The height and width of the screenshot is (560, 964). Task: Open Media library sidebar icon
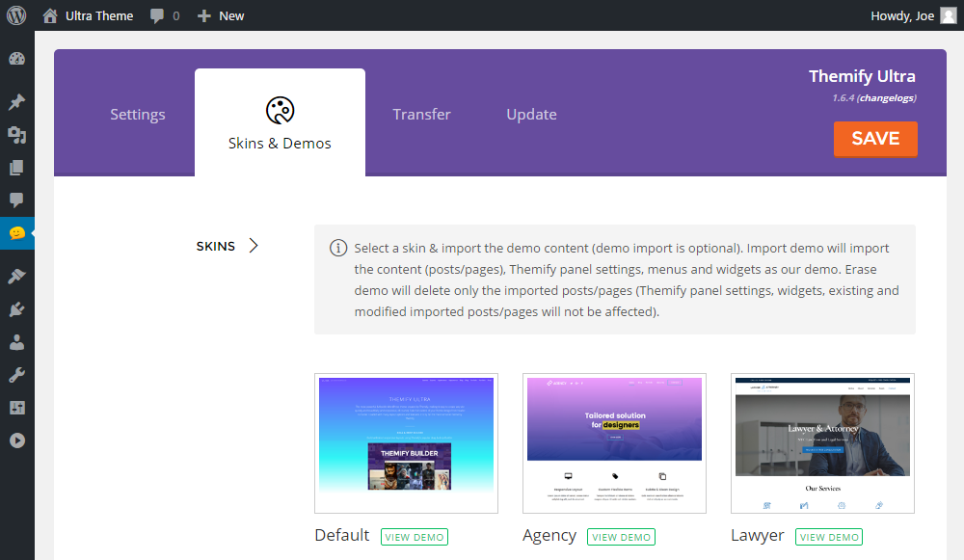tap(16, 135)
